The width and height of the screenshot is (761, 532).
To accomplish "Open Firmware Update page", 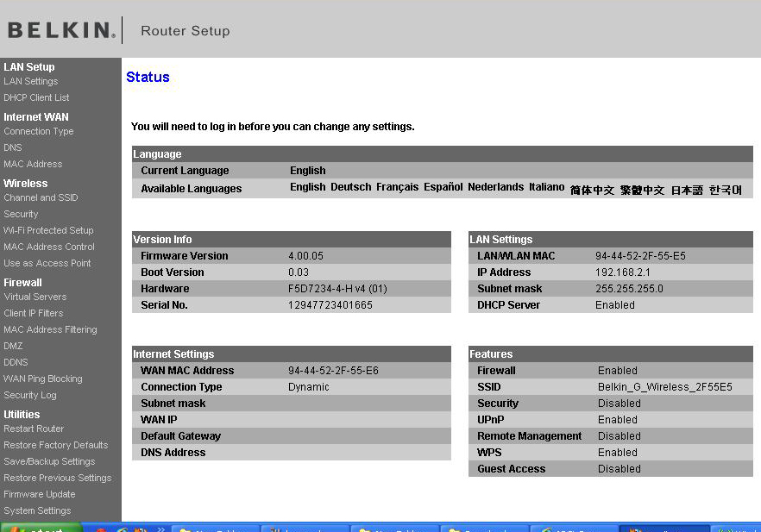I will (x=40, y=494).
